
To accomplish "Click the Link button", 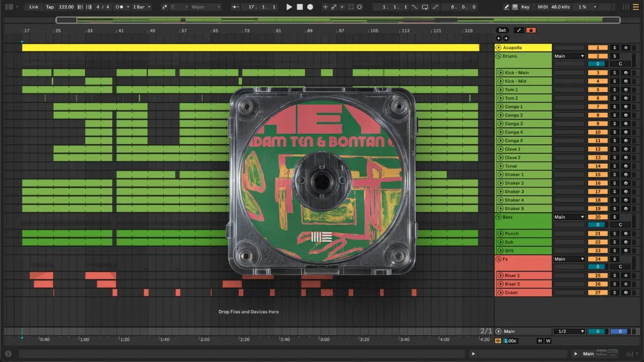I will (34, 7).
